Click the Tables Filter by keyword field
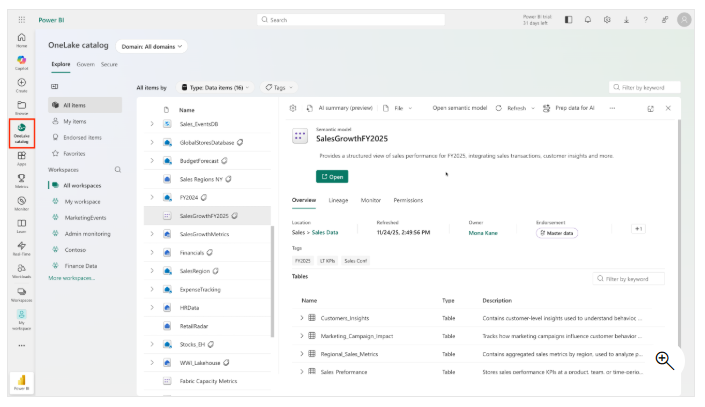 (628, 279)
